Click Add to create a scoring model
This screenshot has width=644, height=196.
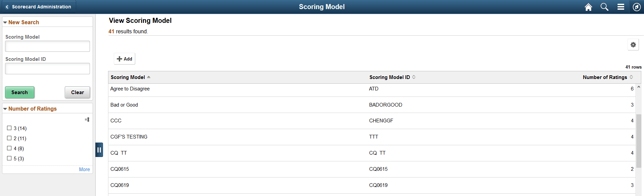[x=124, y=58]
